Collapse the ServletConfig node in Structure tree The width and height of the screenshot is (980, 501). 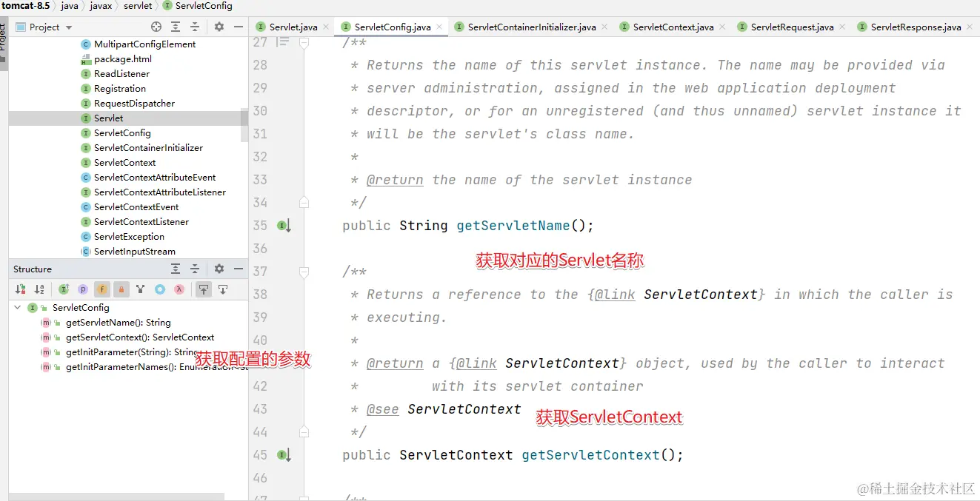[x=18, y=307]
